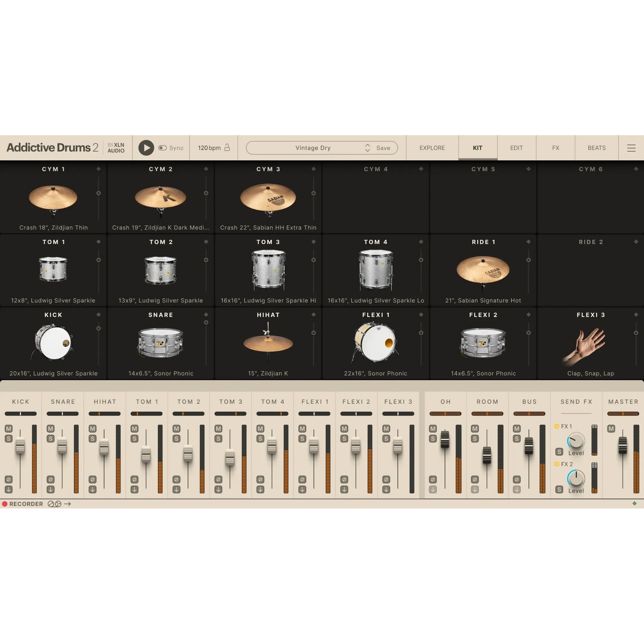This screenshot has height=644, width=644.
Task: Solo the HIHAT mixer channel
Action: [x=91, y=438]
